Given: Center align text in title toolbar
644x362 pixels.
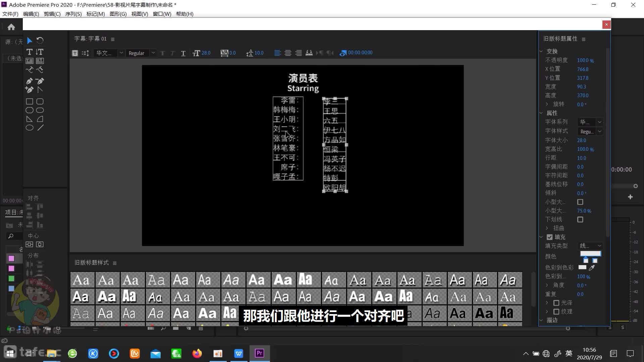Looking at the screenshot, I should point(288,53).
